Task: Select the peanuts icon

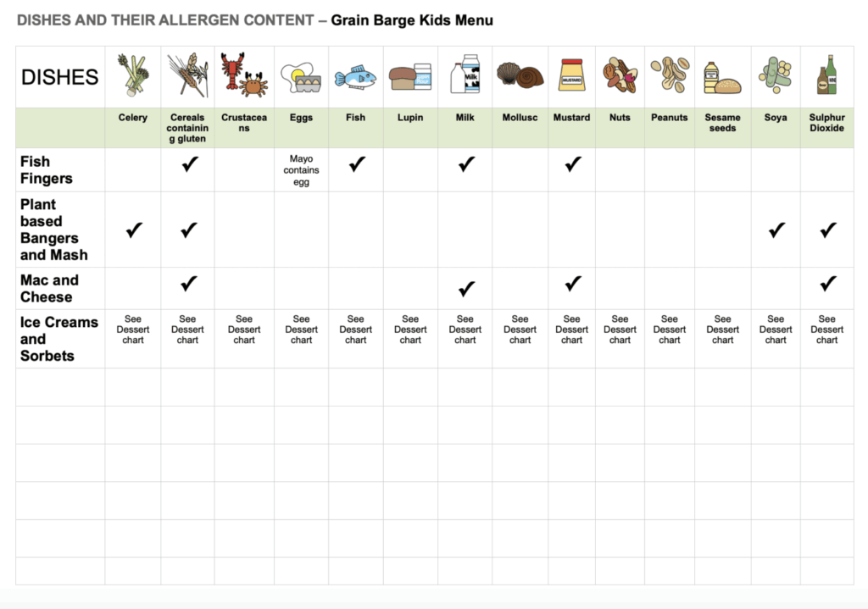Action: (x=670, y=75)
